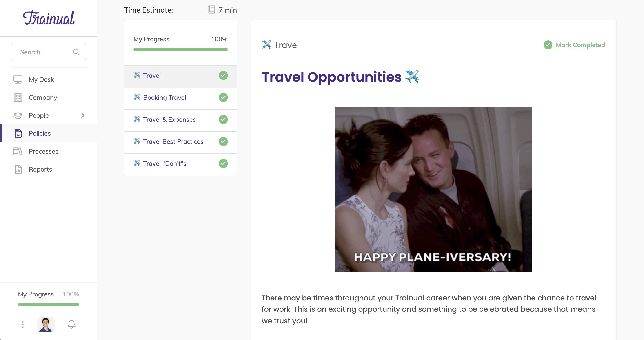Click the search magnifying glass icon

[76, 52]
